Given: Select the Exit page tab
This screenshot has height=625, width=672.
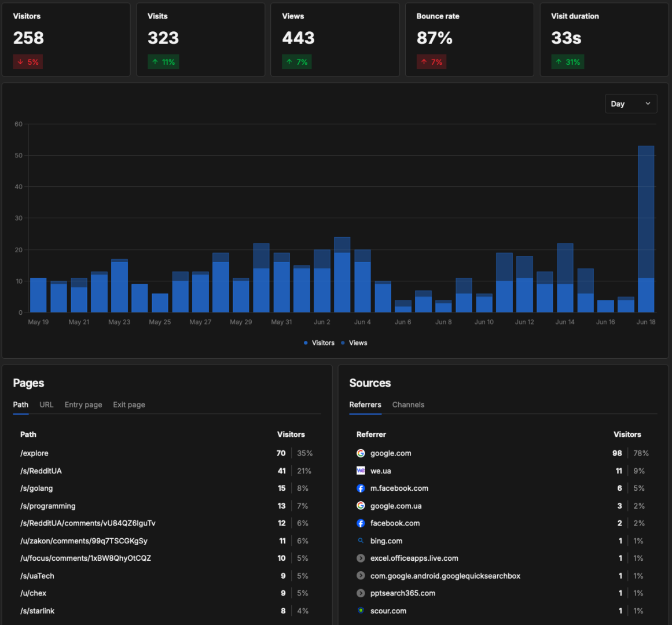Looking at the screenshot, I should (129, 405).
